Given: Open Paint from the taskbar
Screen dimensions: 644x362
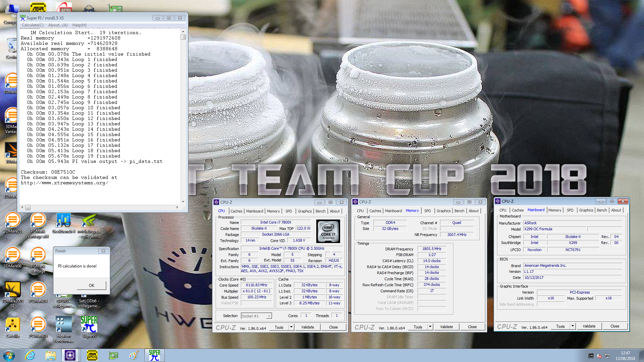Looking at the screenshot, I should [134, 355].
